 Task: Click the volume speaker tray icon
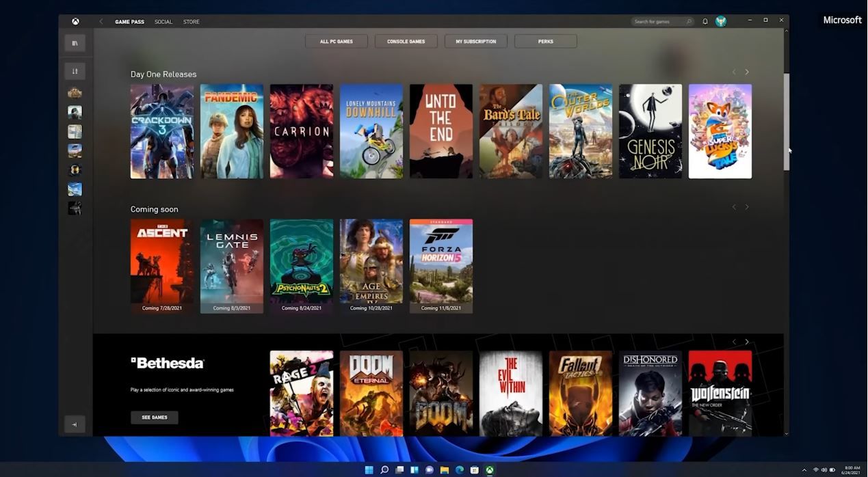pos(824,470)
